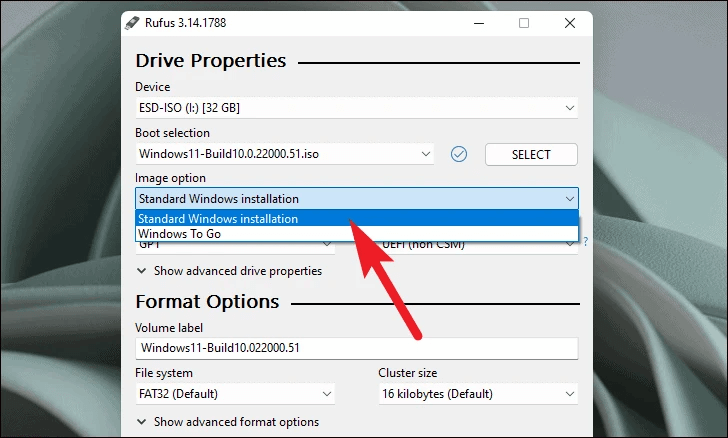Open the Boot selection ISO dropdown
The height and width of the screenshot is (438, 728).
[285, 154]
